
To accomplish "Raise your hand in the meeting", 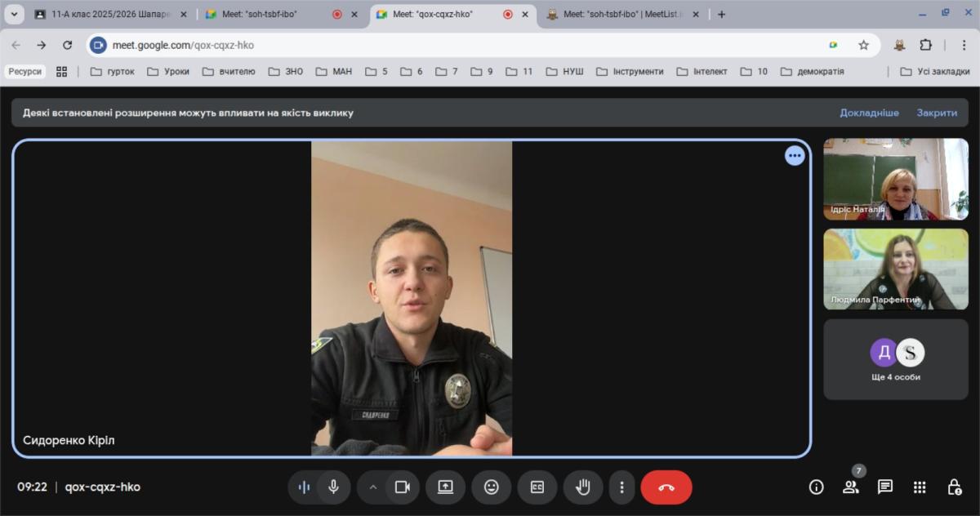I will 583,487.
